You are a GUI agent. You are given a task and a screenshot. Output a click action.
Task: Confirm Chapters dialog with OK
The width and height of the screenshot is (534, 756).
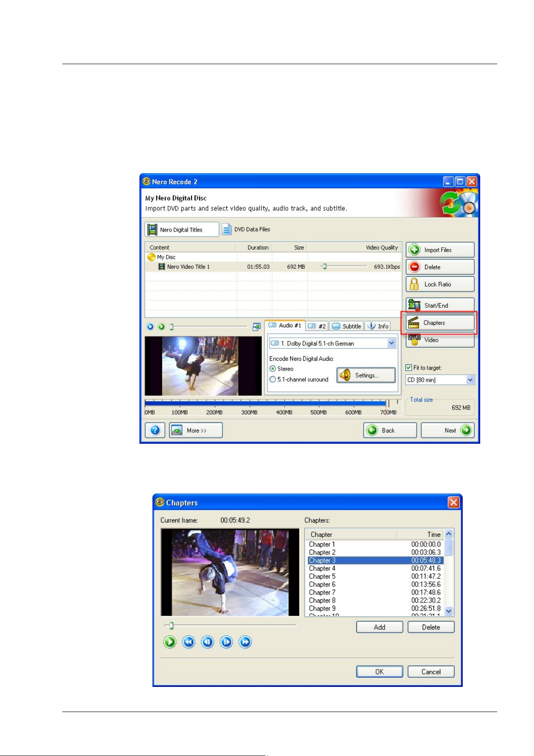(x=379, y=672)
